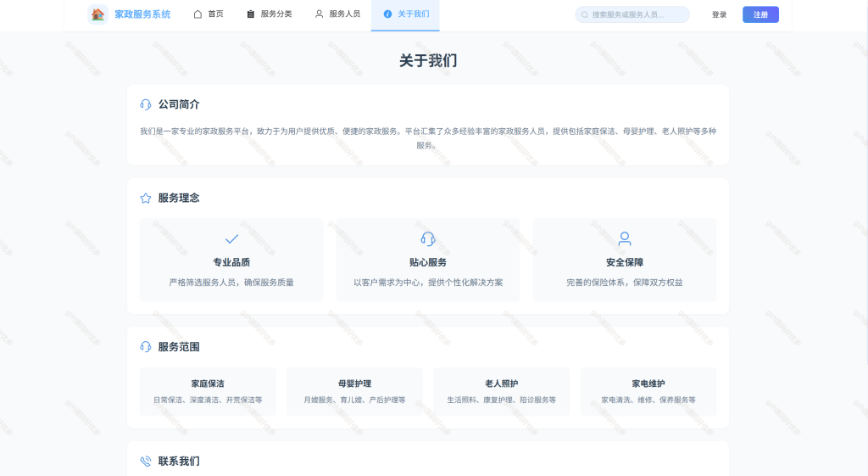The width and height of the screenshot is (868, 476).
Task: Click the magnifier icon in search box
Action: [x=585, y=15]
